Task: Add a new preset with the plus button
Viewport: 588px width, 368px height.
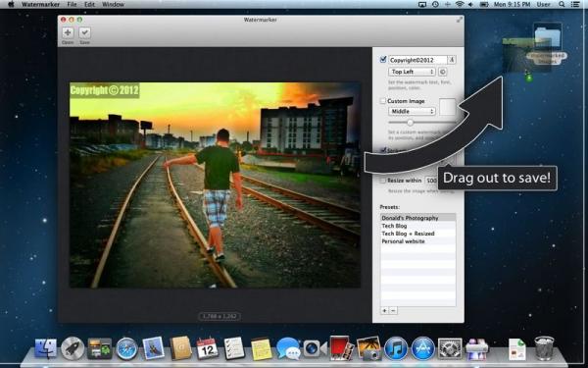Action: click(x=384, y=310)
